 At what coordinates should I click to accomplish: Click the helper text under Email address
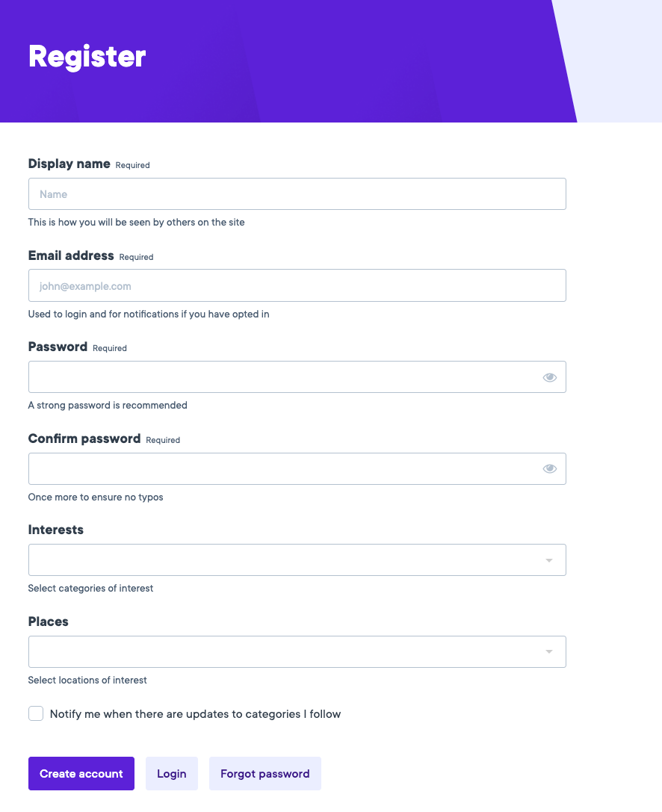coord(149,314)
